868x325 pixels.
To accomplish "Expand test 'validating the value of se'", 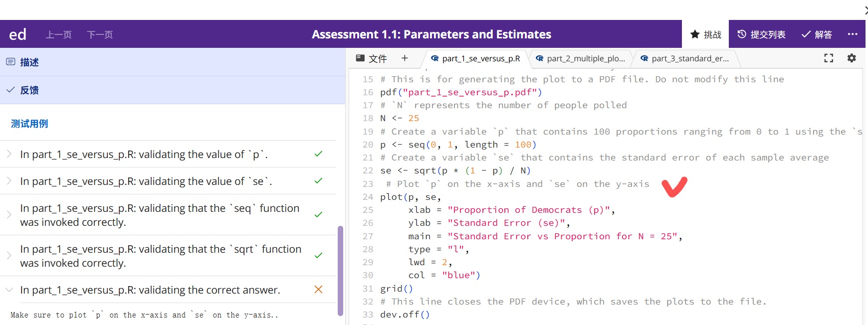I will click(168, 181).
